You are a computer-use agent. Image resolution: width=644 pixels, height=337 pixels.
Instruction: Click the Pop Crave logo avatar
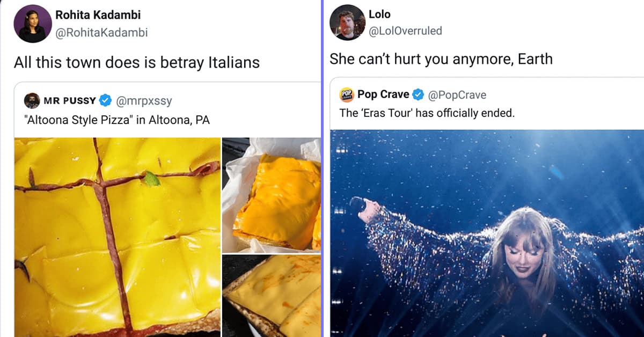[x=347, y=95]
